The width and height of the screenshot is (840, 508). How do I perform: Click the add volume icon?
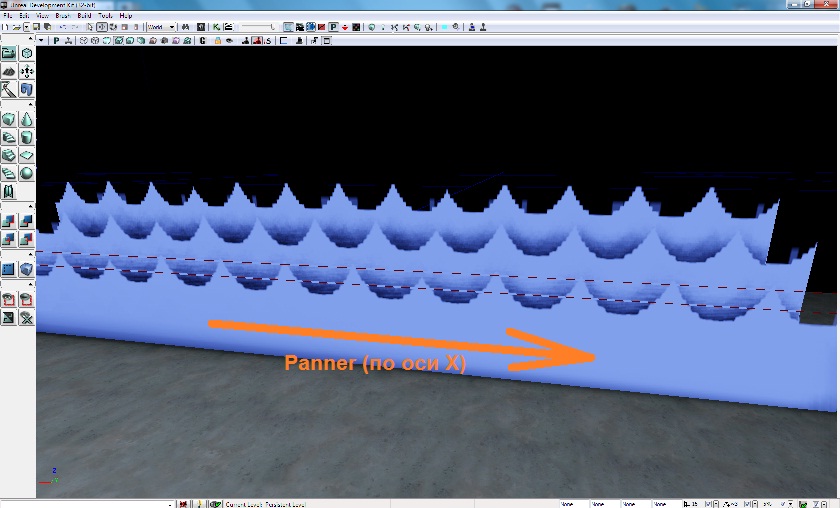[27, 268]
